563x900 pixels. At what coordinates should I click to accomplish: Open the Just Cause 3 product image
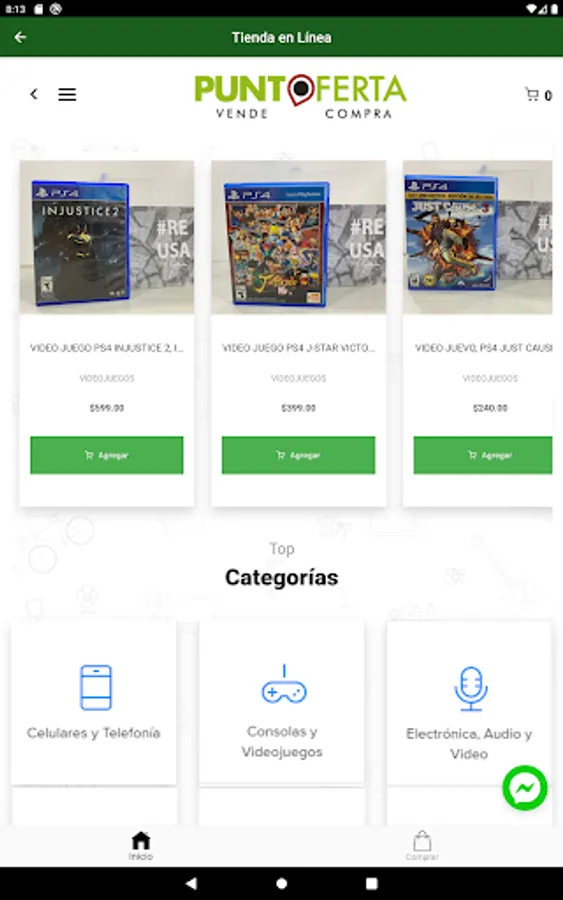click(x=477, y=237)
